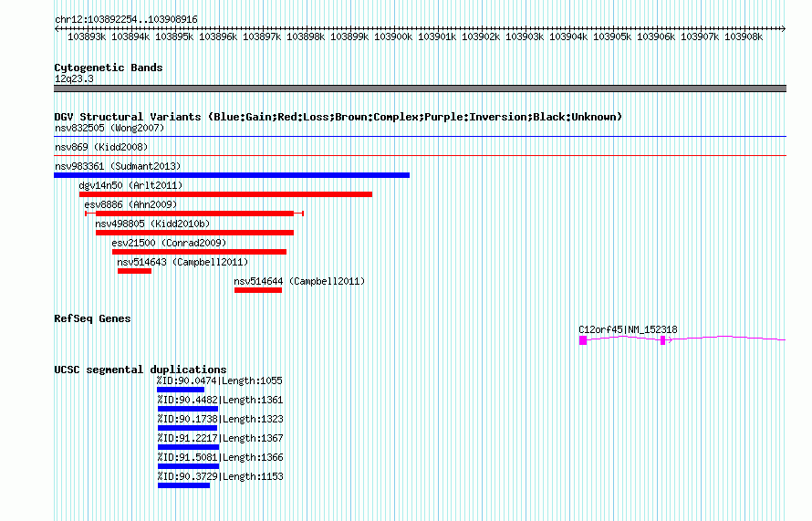Click the thin blue nsv832505 variant line
This screenshot has width=812, height=521.
click(420, 137)
